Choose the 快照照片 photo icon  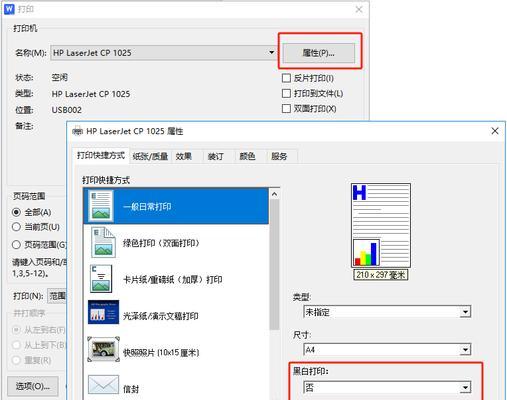click(103, 349)
